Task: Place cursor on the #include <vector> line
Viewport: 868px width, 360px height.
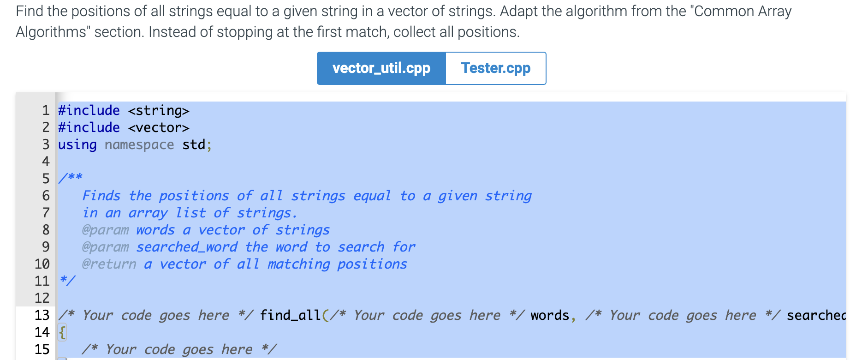Action: point(123,127)
